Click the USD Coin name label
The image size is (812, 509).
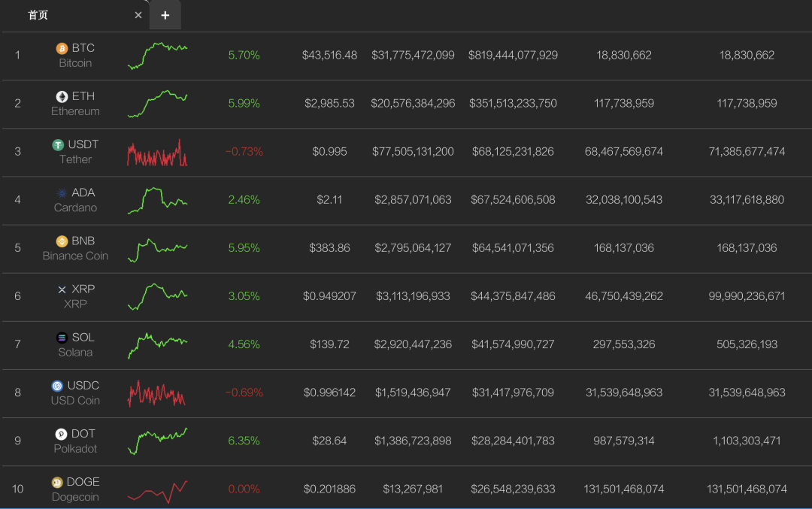[x=75, y=401]
